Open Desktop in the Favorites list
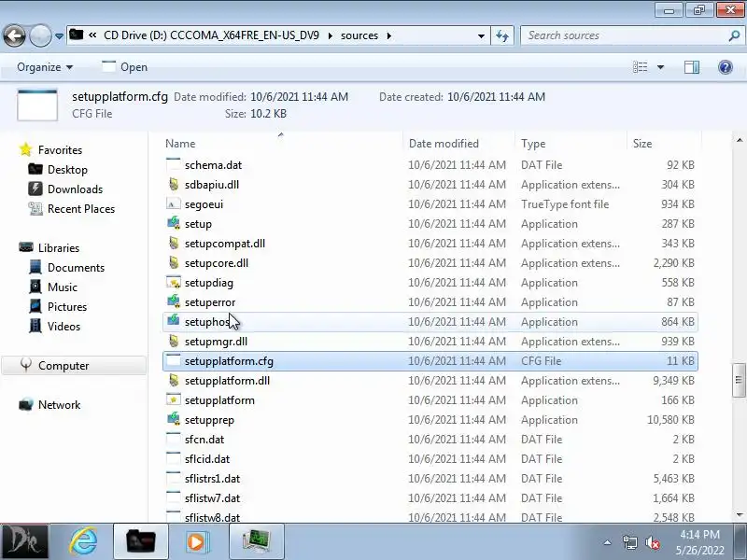This screenshot has width=747, height=560. 67,170
